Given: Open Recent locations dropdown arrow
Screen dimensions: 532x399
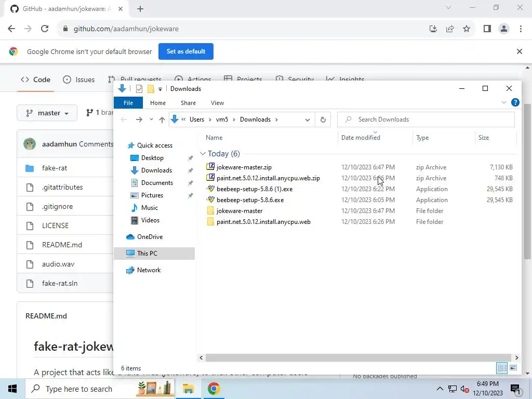Looking at the screenshot, I should 151,119.
